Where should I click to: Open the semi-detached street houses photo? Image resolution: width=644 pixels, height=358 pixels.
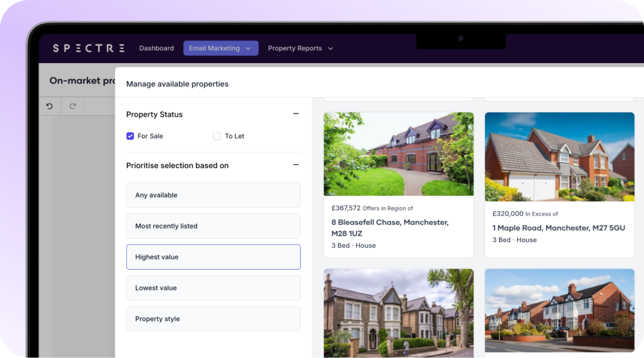pos(560,310)
